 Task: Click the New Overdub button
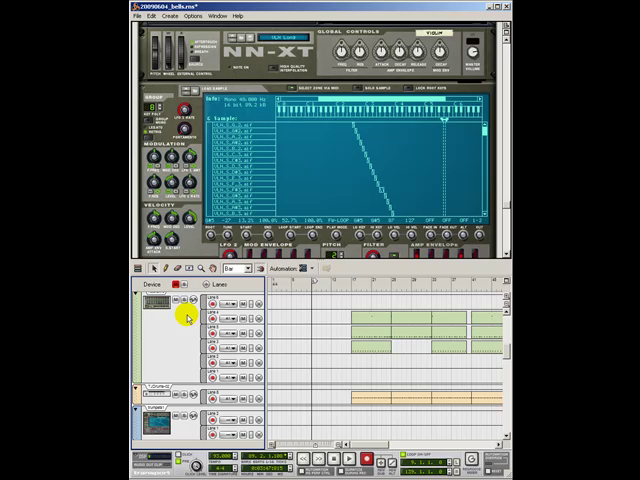pyautogui.click(x=381, y=462)
